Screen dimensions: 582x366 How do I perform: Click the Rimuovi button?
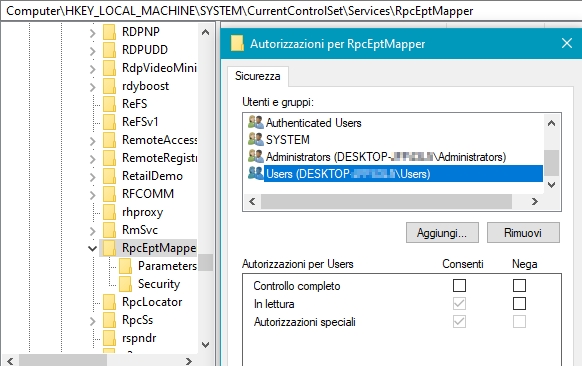(523, 233)
